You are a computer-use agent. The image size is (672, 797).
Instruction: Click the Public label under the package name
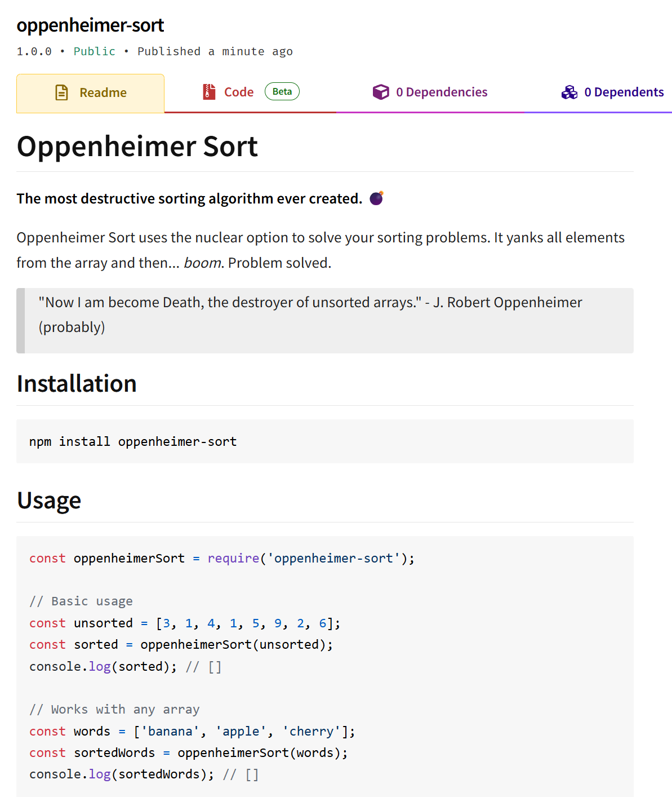(x=94, y=51)
